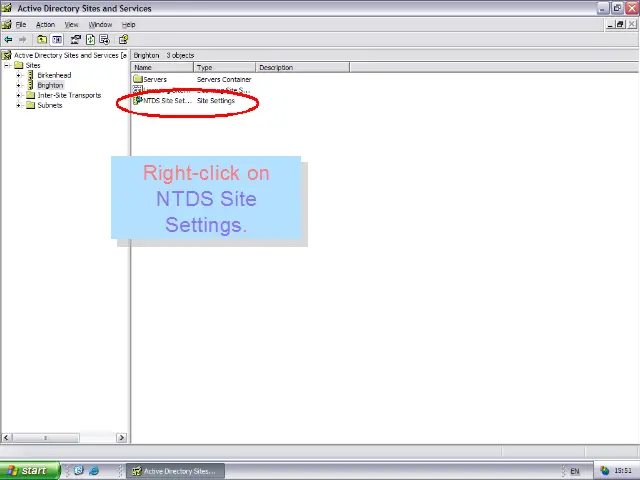The height and width of the screenshot is (480, 640).
Task: Click the system tray icon beside clock
Action: (604, 471)
